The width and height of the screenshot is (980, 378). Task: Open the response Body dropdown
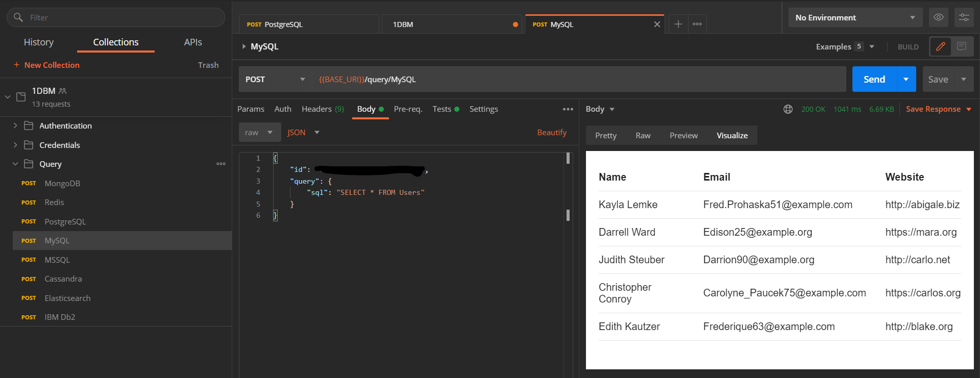600,109
